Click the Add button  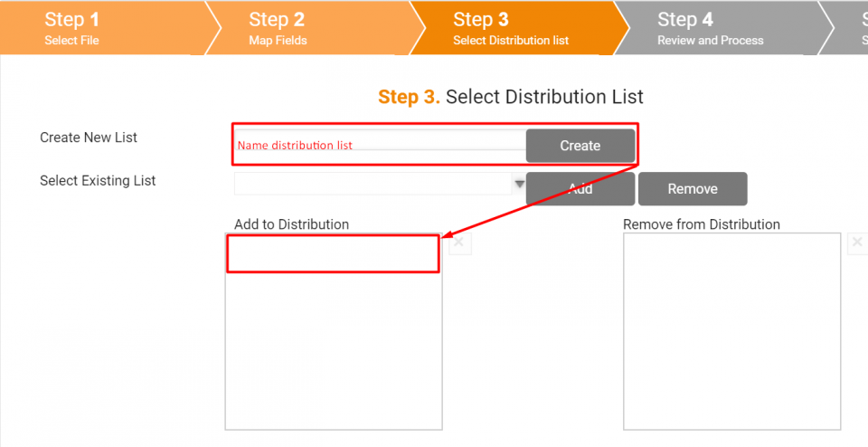pos(580,189)
